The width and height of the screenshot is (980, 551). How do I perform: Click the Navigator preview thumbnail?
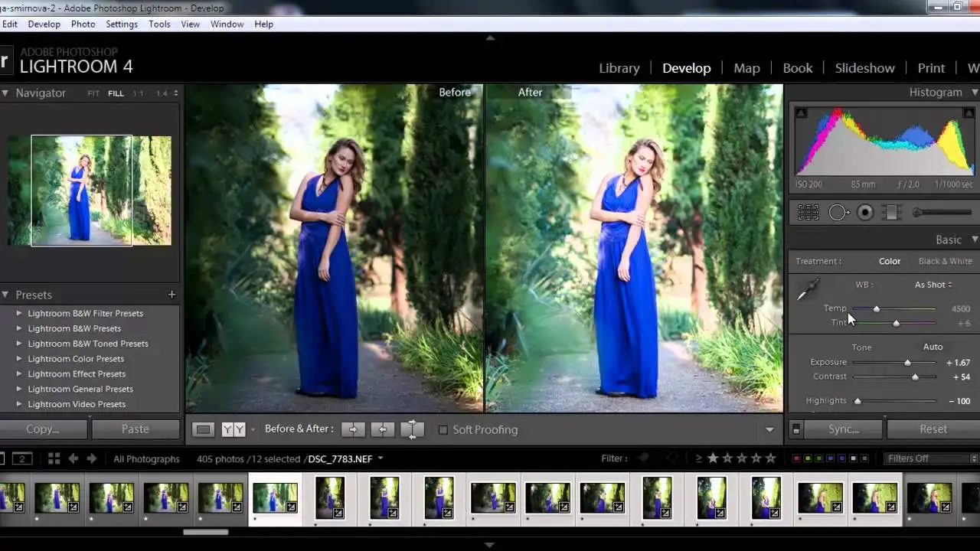pos(90,191)
